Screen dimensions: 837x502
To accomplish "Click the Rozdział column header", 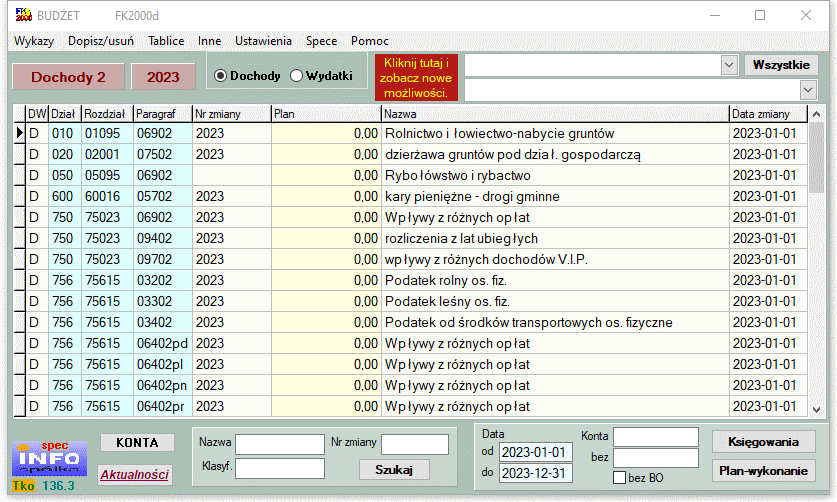I will (107, 114).
